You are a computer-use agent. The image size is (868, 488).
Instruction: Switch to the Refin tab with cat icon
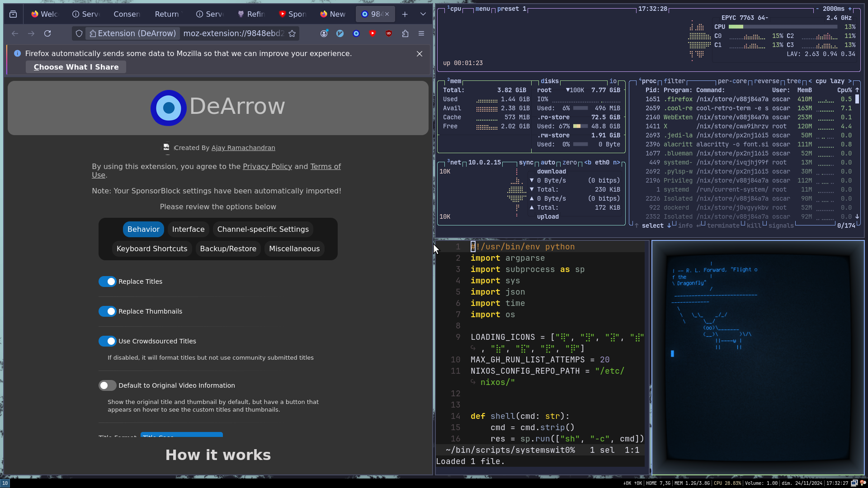point(251,14)
